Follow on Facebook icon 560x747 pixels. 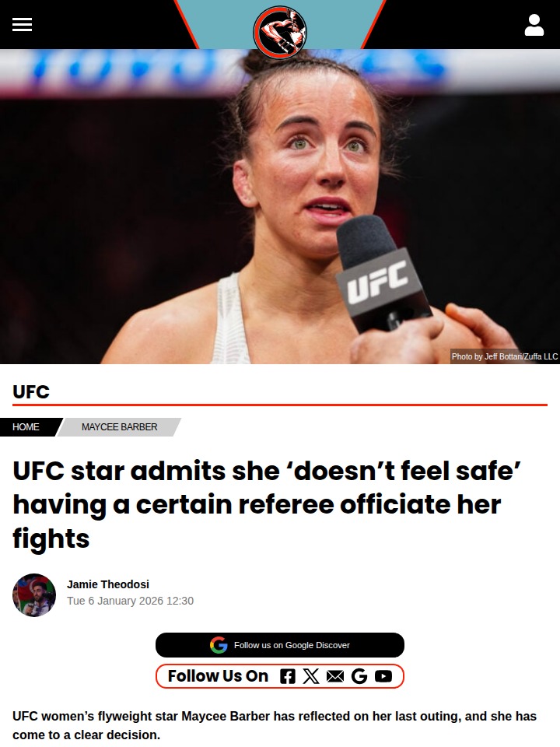coord(287,676)
